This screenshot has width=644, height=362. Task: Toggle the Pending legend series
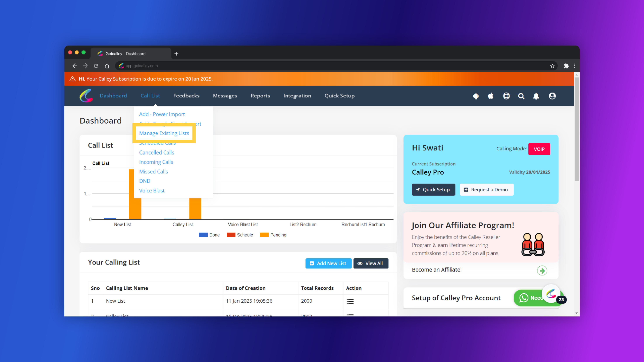pos(273,235)
